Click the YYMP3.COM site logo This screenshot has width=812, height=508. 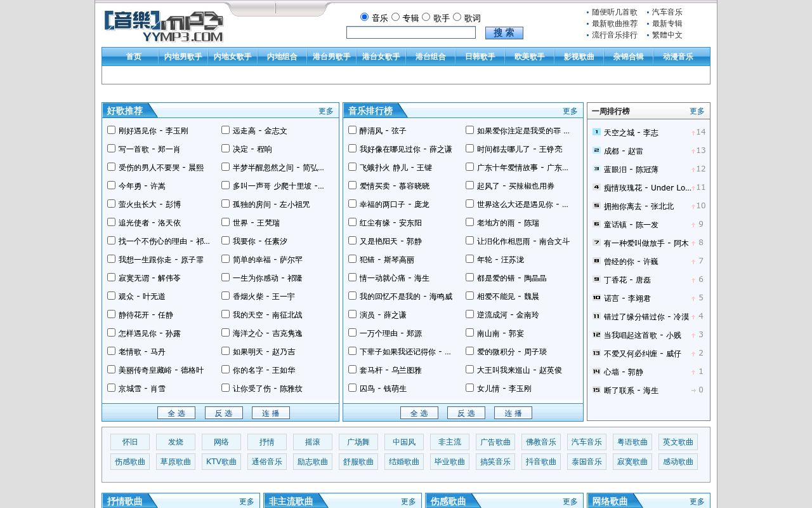tap(164, 27)
